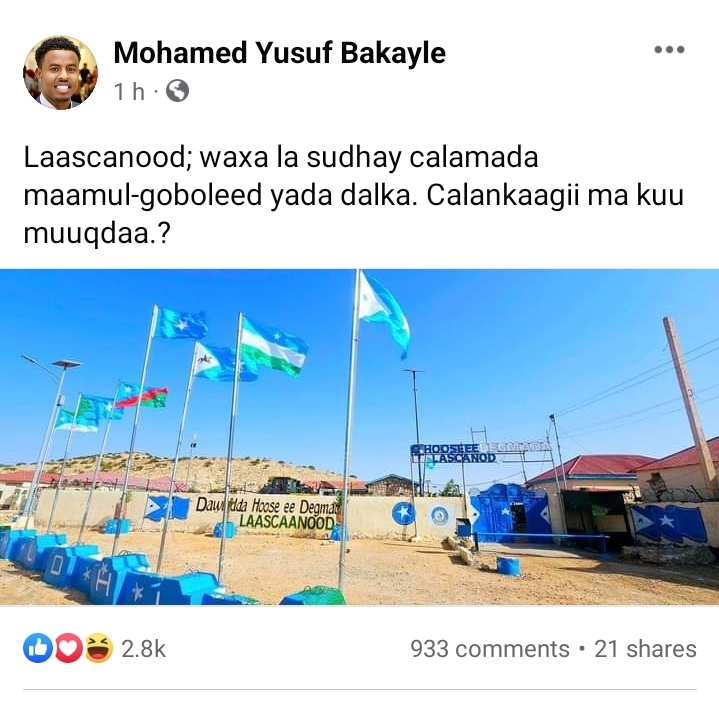
Task: Tap the blue Like reaction icon
Action: [38, 648]
